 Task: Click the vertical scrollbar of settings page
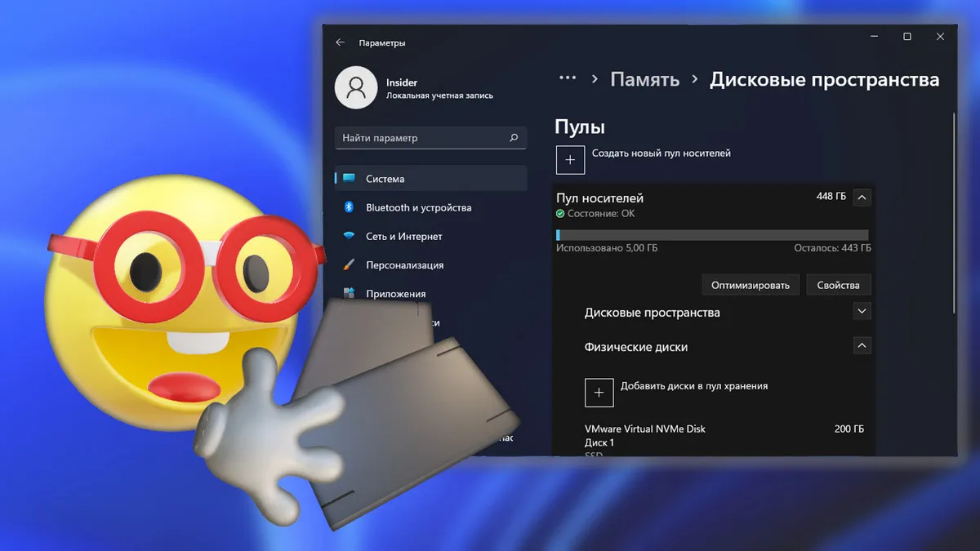(x=954, y=215)
